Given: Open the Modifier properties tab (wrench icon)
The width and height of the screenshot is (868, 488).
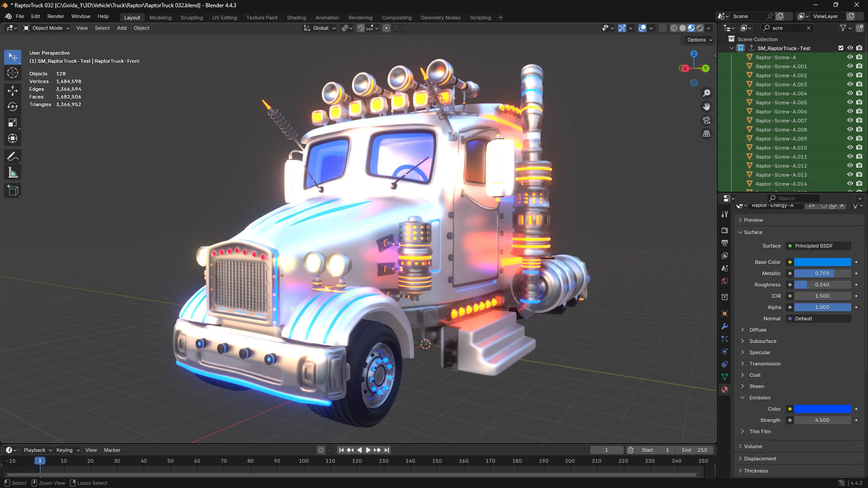Looking at the screenshot, I should [x=724, y=326].
